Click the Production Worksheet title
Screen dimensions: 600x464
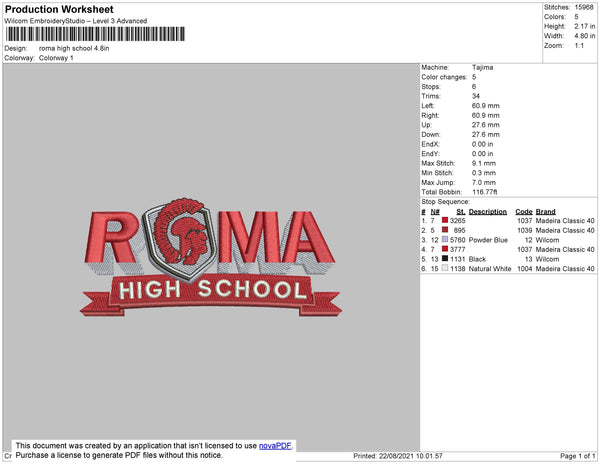pyautogui.click(x=59, y=10)
